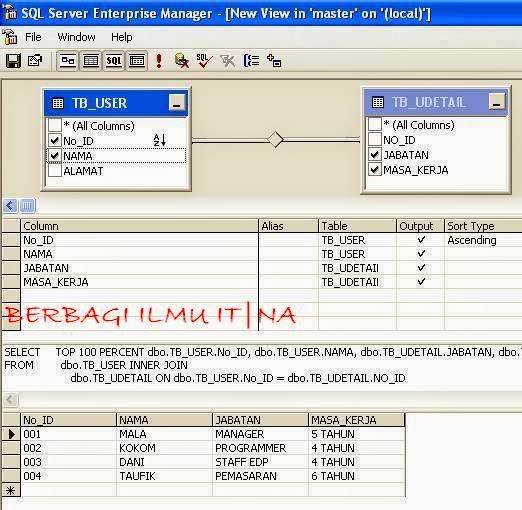Viewport: 522px width, 510px height.
Task: Click the TB_USER table grid icon
Action: 58,103
